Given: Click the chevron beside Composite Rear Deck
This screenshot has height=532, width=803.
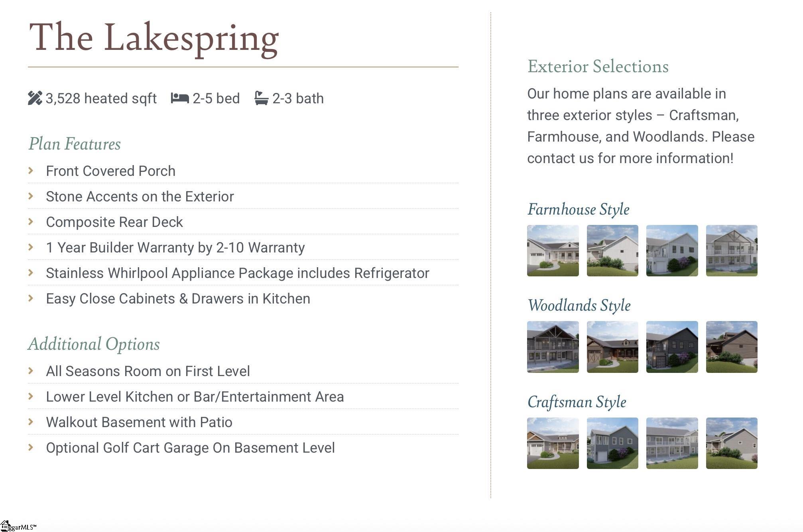Looking at the screenshot, I should coord(31,222).
